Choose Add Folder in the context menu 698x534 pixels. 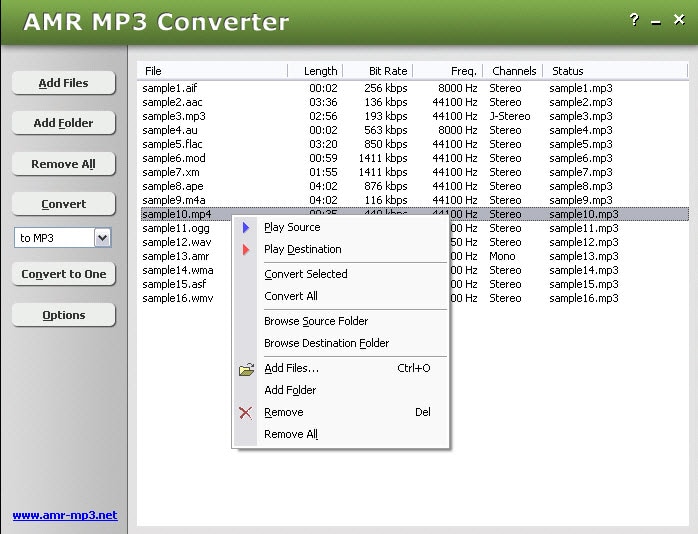pos(341,390)
